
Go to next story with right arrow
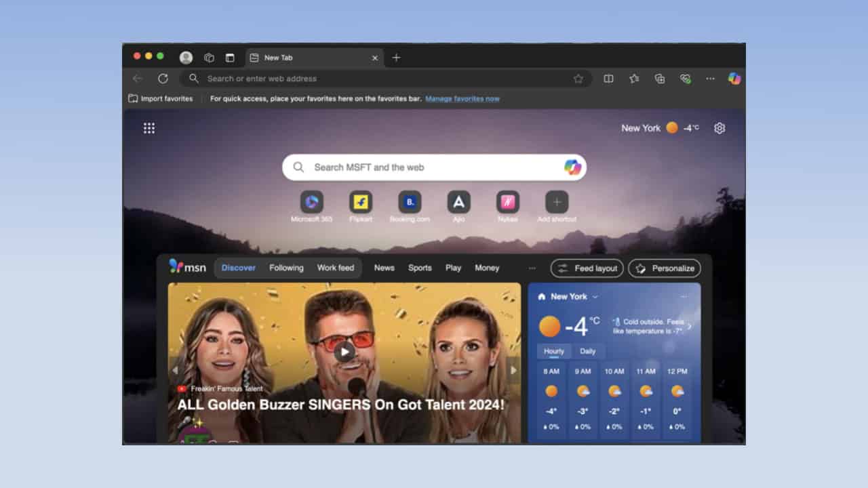[x=513, y=370]
